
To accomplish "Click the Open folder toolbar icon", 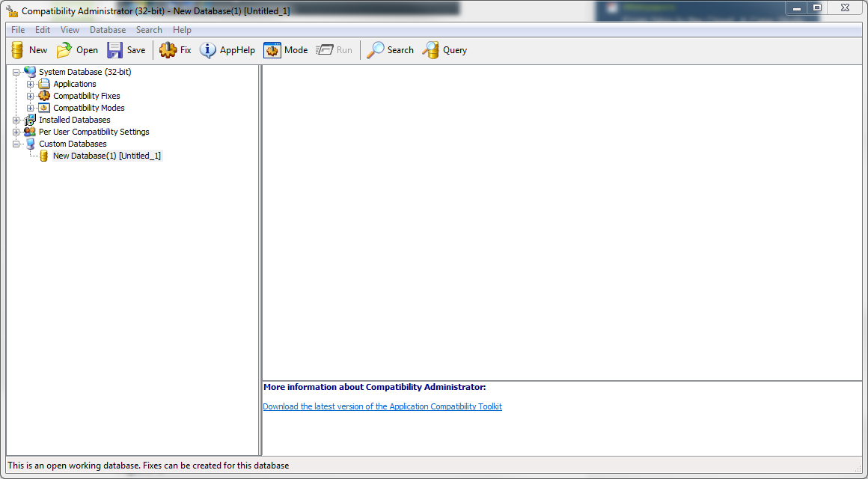I will [x=64, y=50].
